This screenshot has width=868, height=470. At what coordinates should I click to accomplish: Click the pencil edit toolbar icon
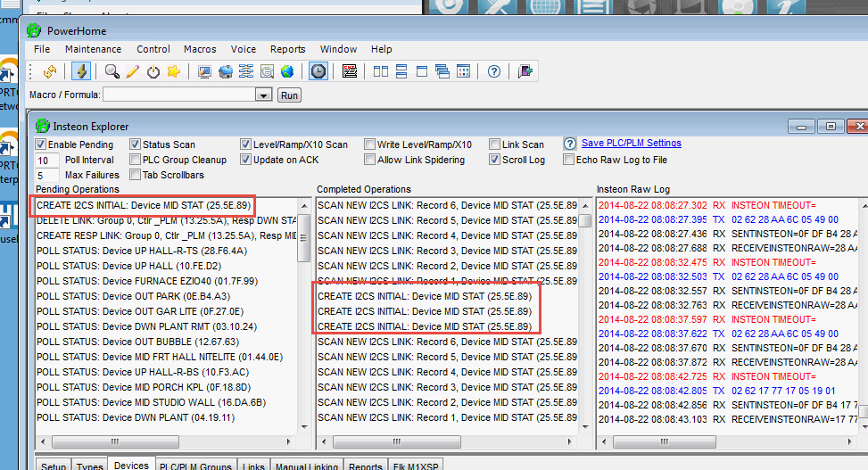pyautogui.click(x=132, y=71)
